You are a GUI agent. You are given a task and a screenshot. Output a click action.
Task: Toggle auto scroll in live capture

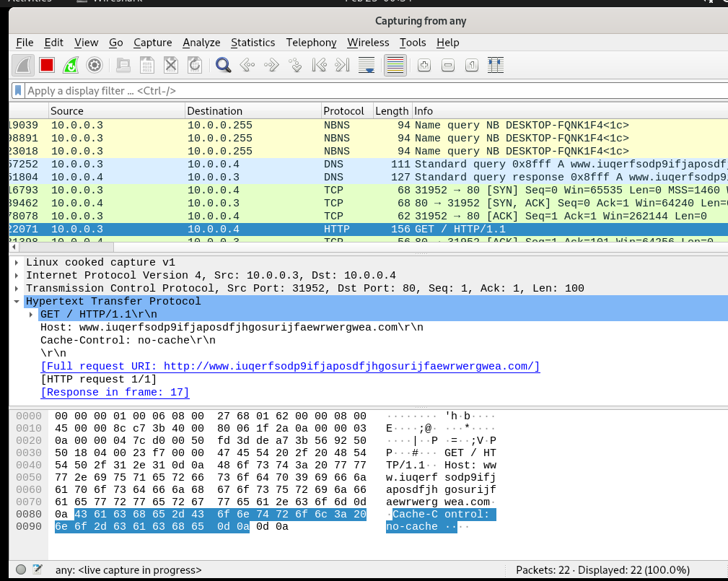pyautogui.click(x=366, y=65)
